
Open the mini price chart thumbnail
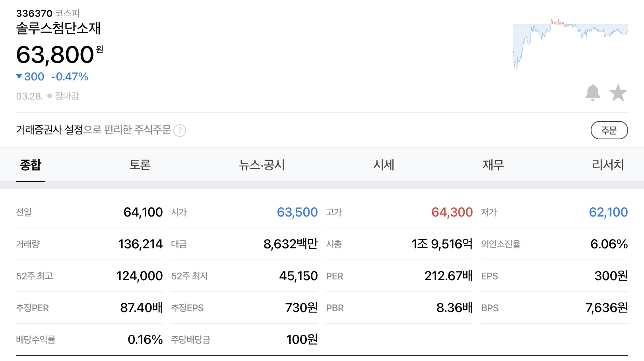pos(570,44)
